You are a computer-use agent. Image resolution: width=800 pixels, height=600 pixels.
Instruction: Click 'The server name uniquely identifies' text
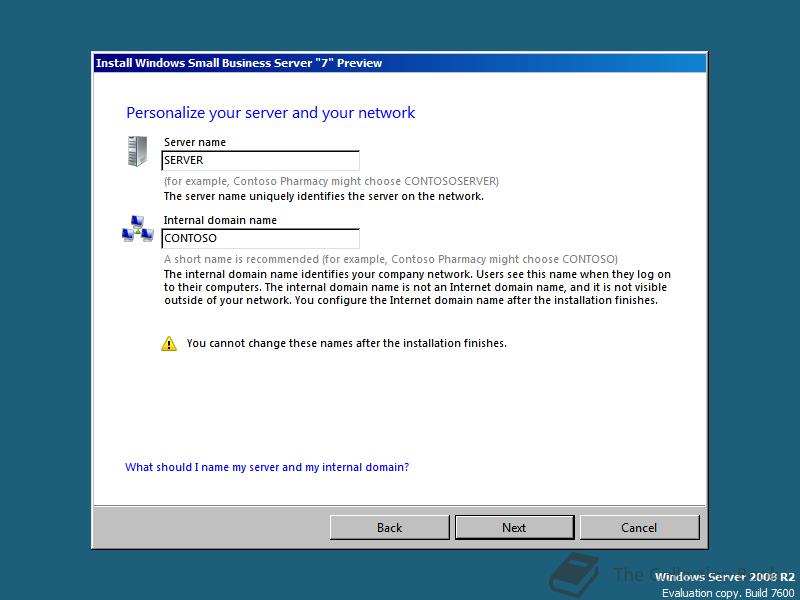[323, 196]
